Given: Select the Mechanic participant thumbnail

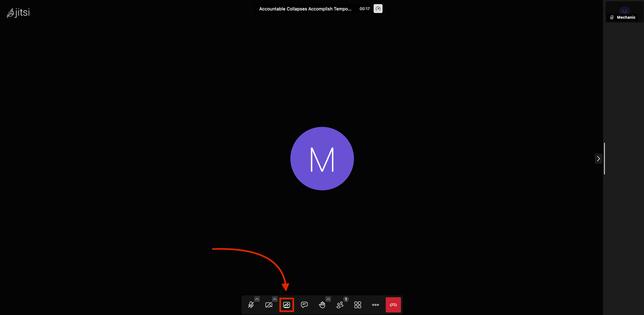Looking at the screenshot, I should (x=624, y=12).
